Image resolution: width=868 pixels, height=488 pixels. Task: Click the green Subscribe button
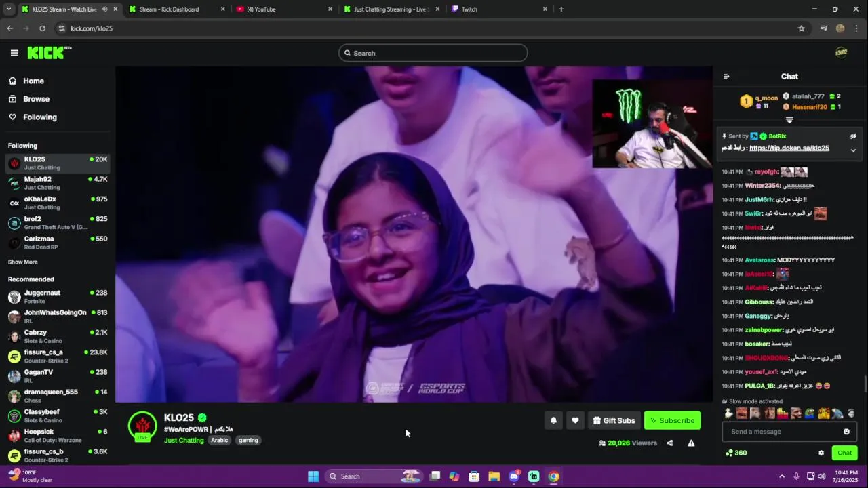tap(672, 420)
